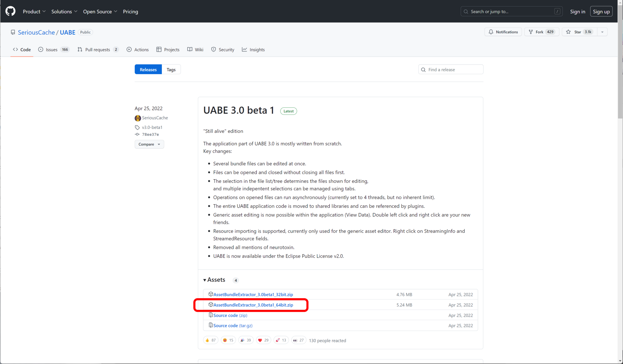Click the package icon beside 32bit zip
The width and height of the screenshot is (623, 364).
coord(211,294)
